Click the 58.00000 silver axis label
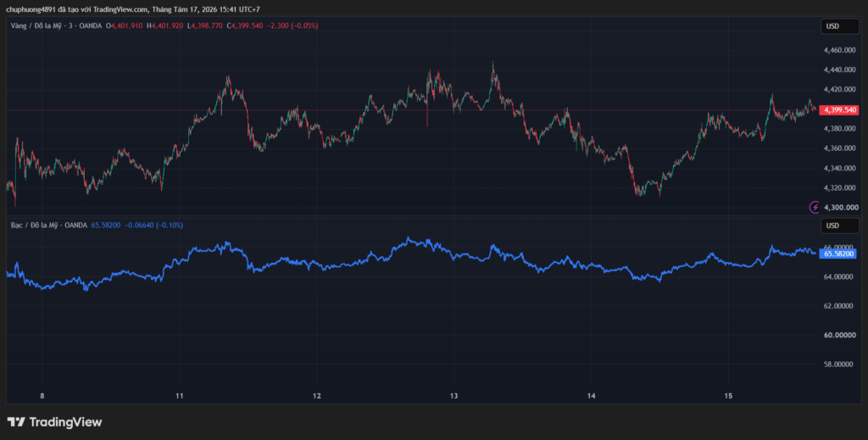868x440 pixels. click(840, 365)
